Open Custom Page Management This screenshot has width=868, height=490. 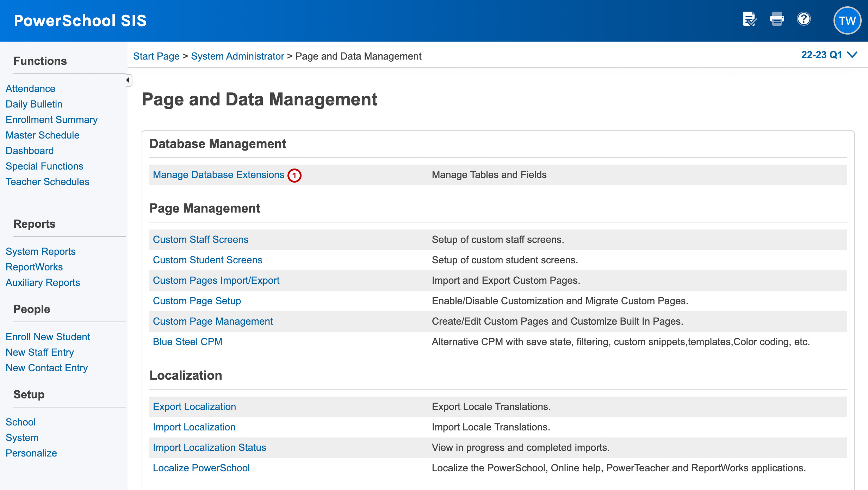pos(213,321)
